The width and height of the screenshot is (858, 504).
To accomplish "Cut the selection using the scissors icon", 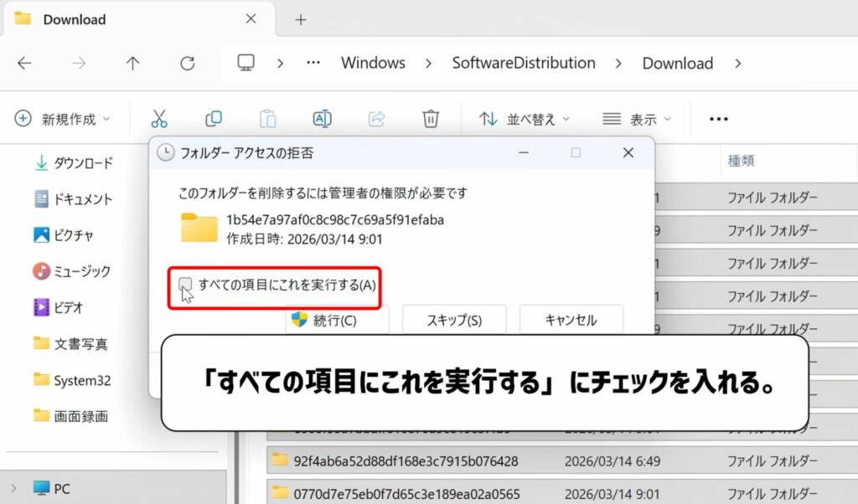I will pyautogui.click(x=159, y=118).
